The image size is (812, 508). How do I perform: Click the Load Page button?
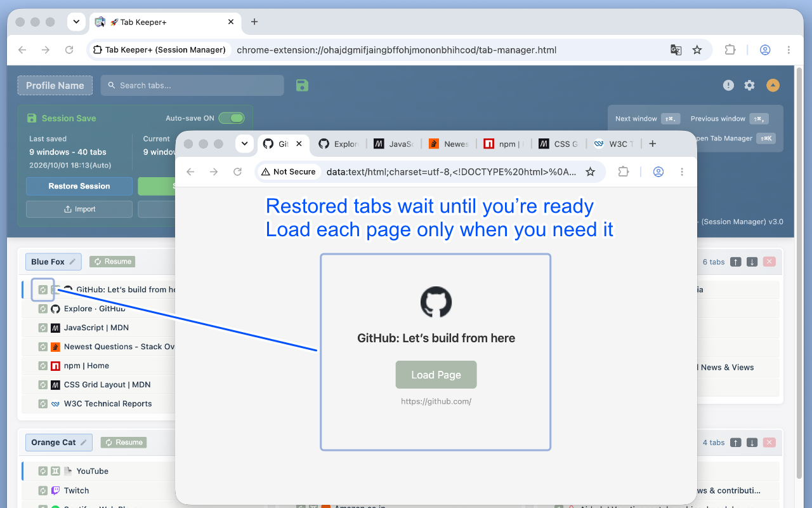click(436, 375)
